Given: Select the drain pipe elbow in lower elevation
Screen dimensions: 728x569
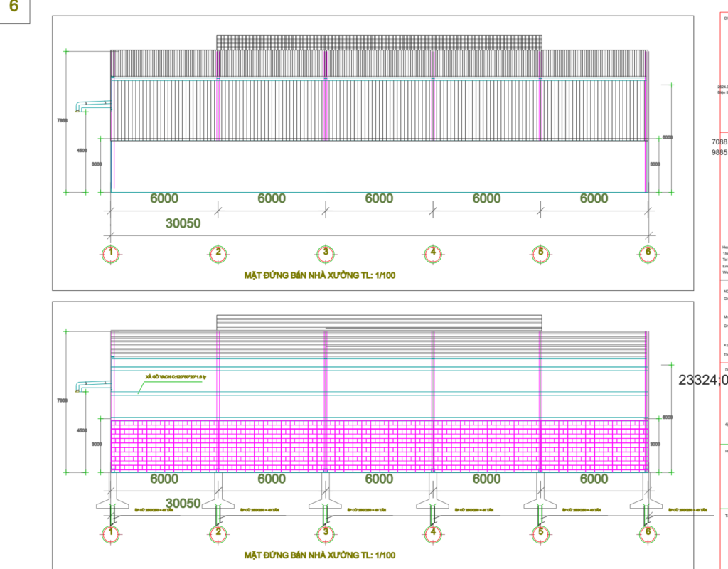Looking at the screenshot, I should pos(93,386).
